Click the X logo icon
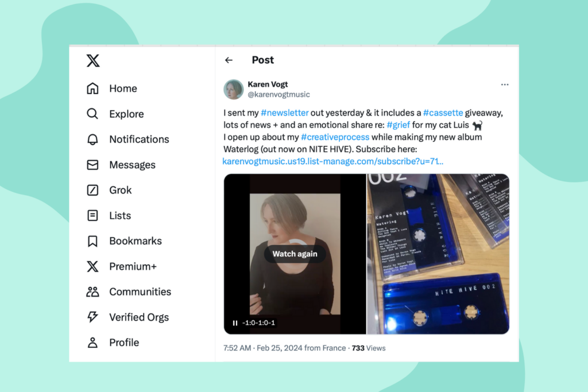The height and width of the screenshot is (392, 588). pos(93,60)
